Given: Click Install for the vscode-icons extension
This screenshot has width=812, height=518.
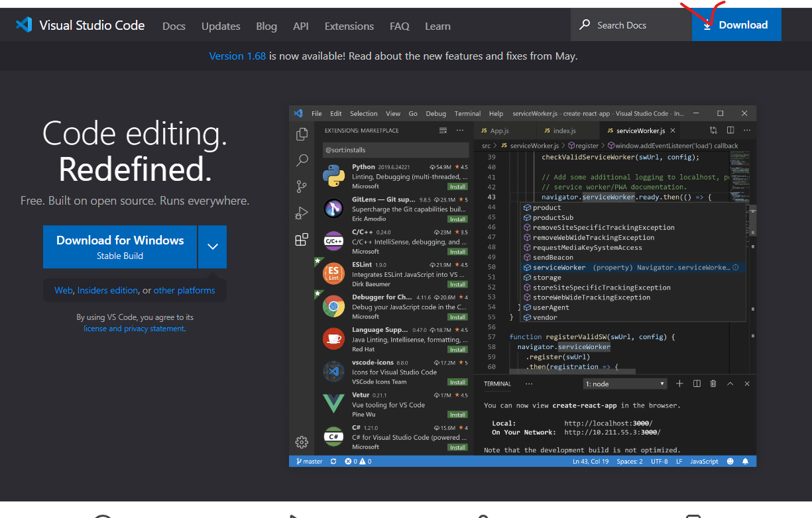Looking at the screenshot, I should tap(457, 382).
